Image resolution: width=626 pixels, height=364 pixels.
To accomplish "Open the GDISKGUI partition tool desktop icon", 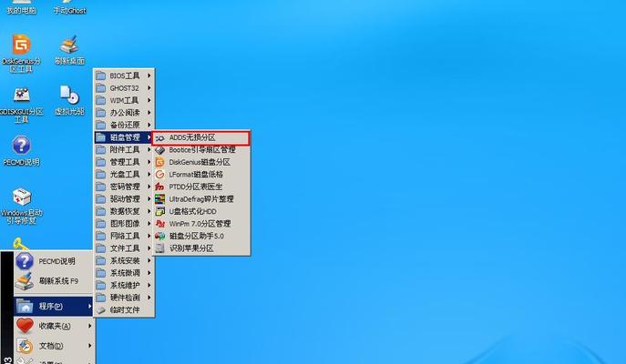I will [x=21, y=96].
